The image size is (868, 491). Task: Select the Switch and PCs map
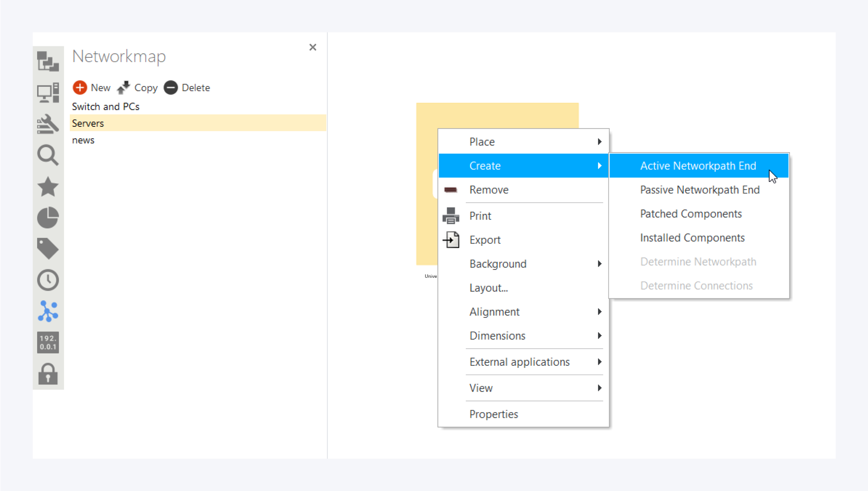[106, 107]
